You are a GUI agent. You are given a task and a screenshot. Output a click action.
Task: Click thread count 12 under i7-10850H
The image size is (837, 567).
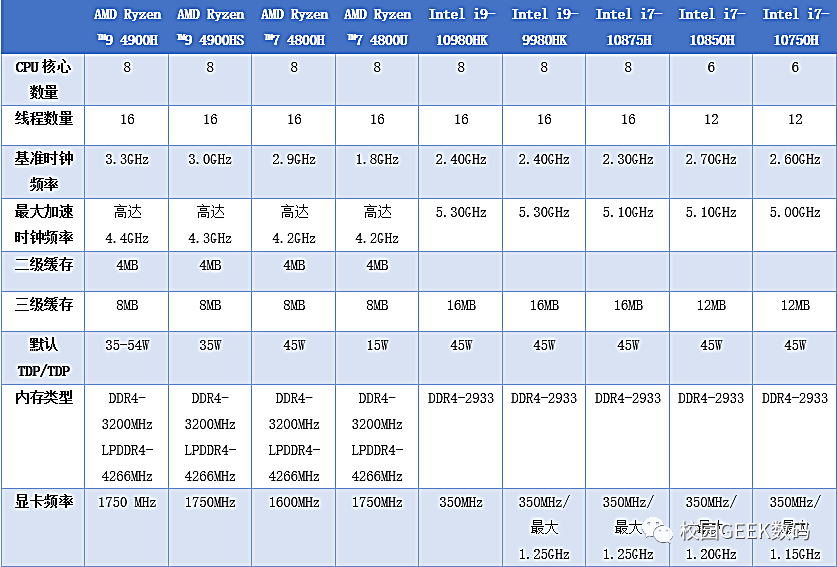(712, 119)
